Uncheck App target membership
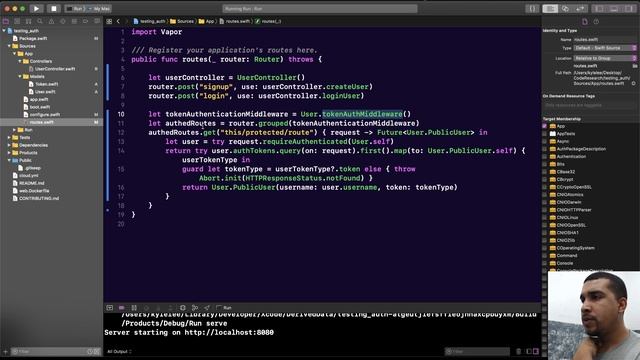Screen dimensions: 640x360 click(544, 126)
